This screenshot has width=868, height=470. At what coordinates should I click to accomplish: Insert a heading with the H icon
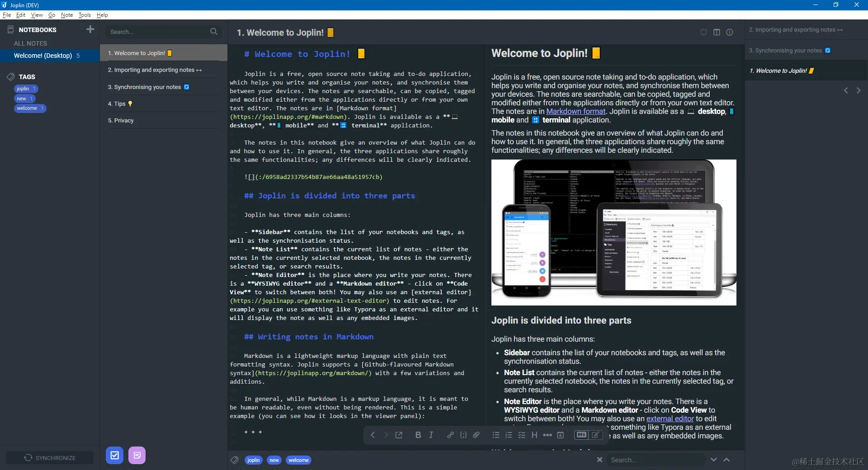tap(534, 435)
